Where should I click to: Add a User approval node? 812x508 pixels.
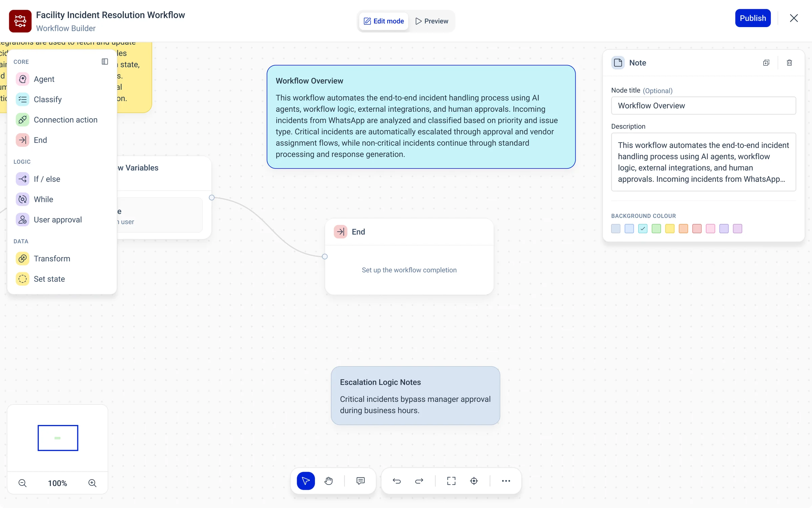(x=62, y=219)
